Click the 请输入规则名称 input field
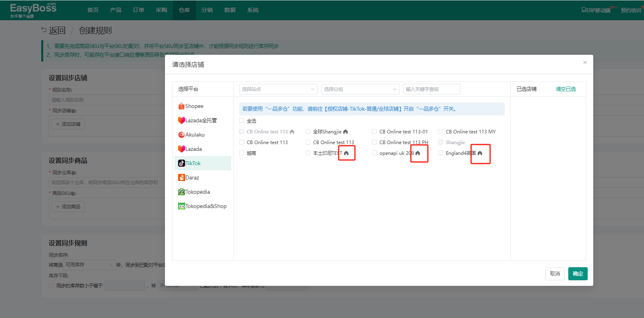The image size is (644, 318). (107, 100)
